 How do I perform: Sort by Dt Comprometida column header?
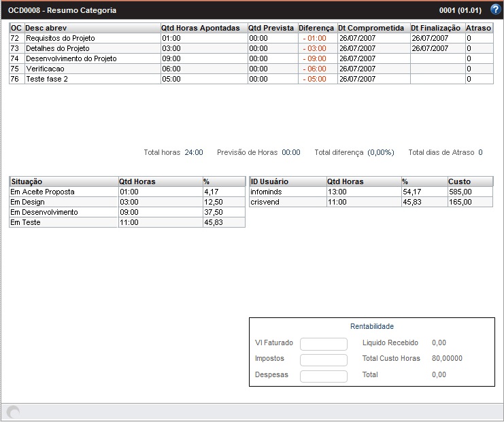373,28
